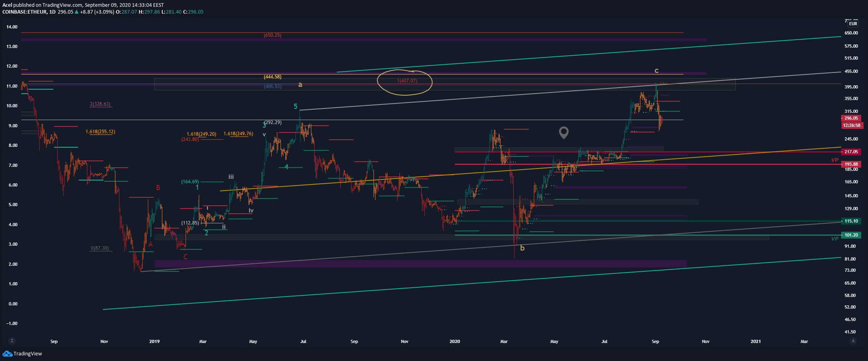Click the yellow lowercase c wave label

[x=656, y=71]
